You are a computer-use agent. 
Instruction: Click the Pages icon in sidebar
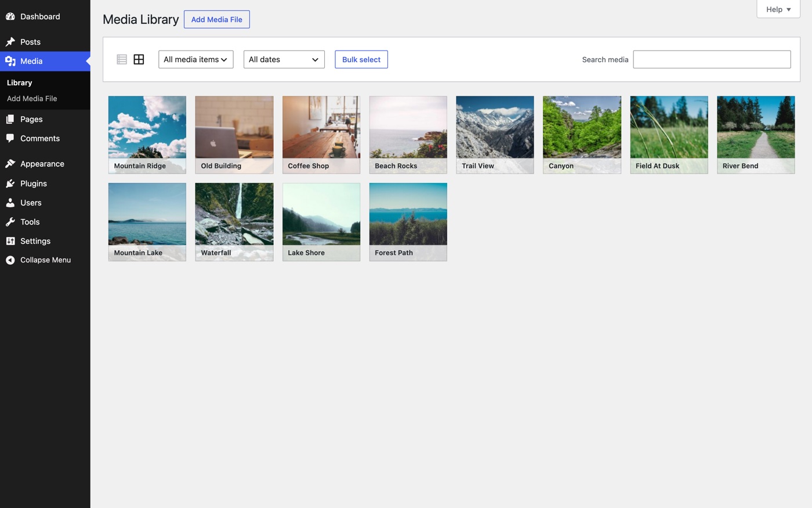tap(10, 119)
